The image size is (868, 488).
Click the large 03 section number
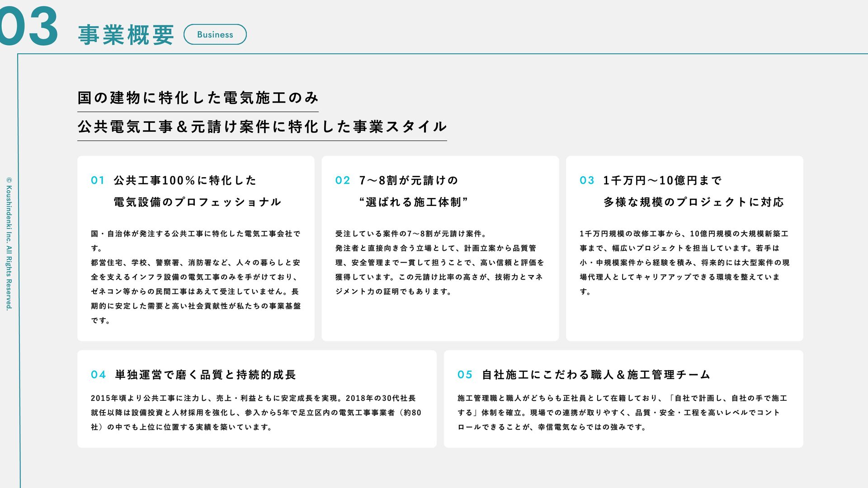[x=29, y=26]
